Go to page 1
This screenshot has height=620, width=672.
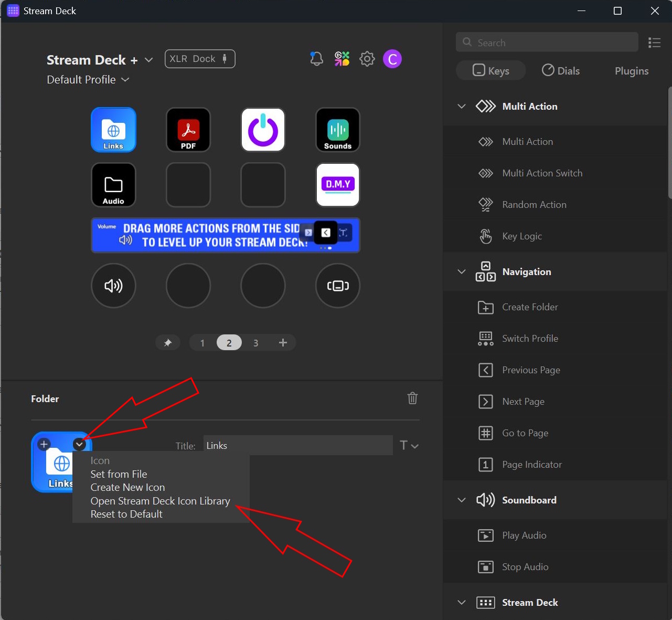pyautogui.click(x=202, y=343)
